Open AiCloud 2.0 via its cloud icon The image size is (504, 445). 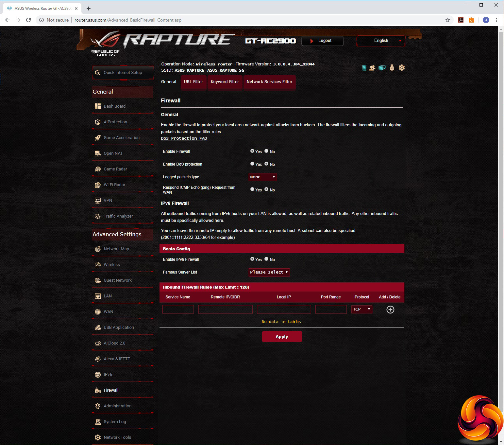tap(97, 343)
